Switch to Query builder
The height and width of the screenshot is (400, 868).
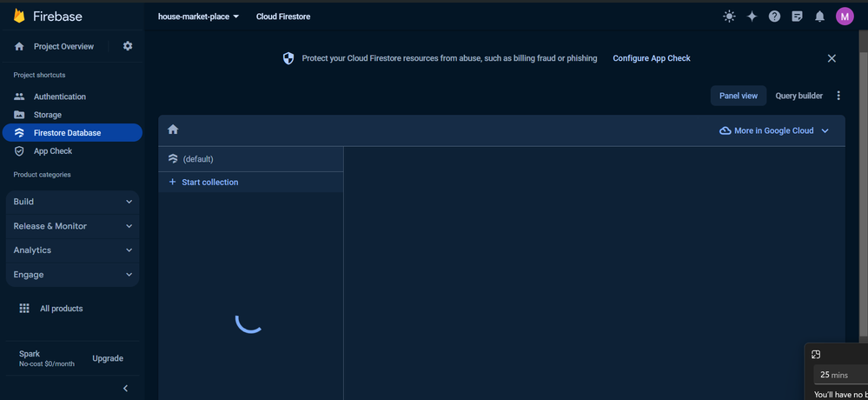798,96
